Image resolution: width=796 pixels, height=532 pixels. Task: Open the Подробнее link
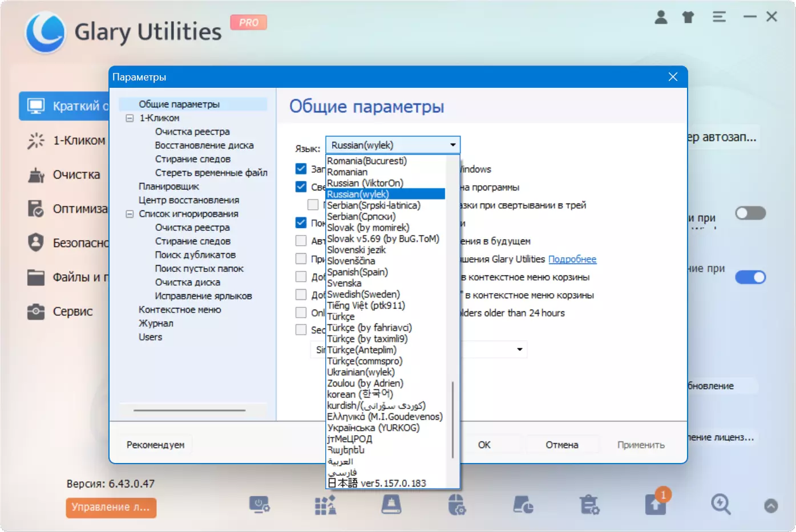[x=572, y=259]
